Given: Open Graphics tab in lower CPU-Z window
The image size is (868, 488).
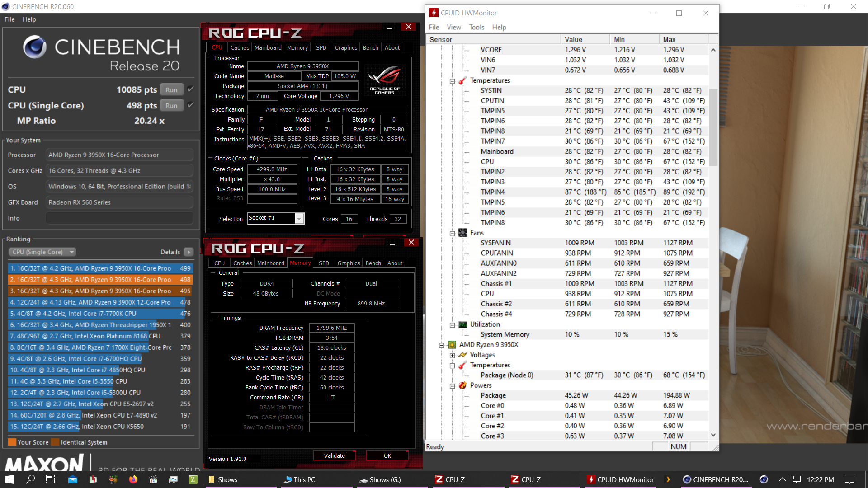Looking at the screenshot, I should [x=349, y=263].
